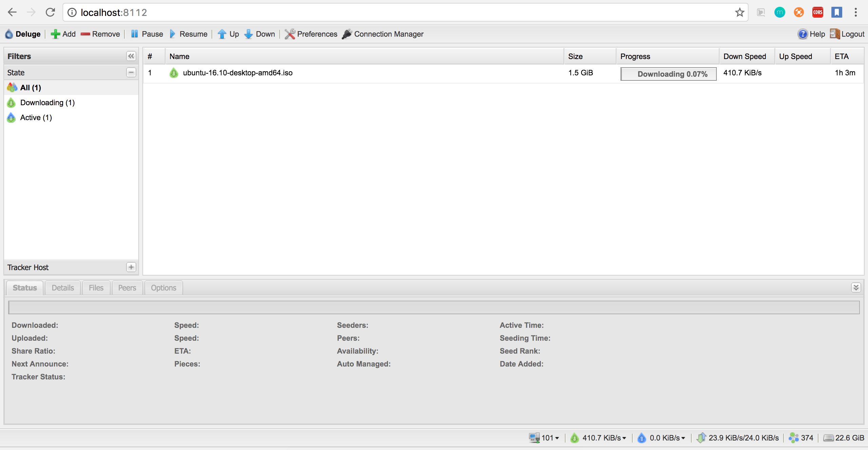Click the Add torrent plus icon
Image resolution: width=868 pixels, height=450 pixels.
click(55, 34)
